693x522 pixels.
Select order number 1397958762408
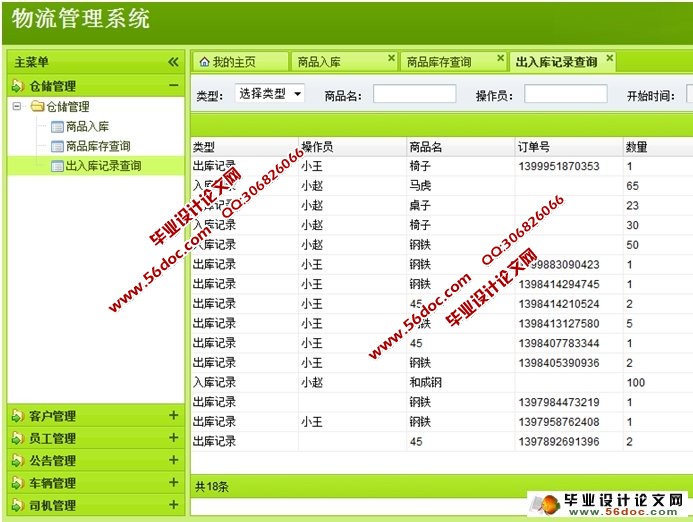pos(559,422)
